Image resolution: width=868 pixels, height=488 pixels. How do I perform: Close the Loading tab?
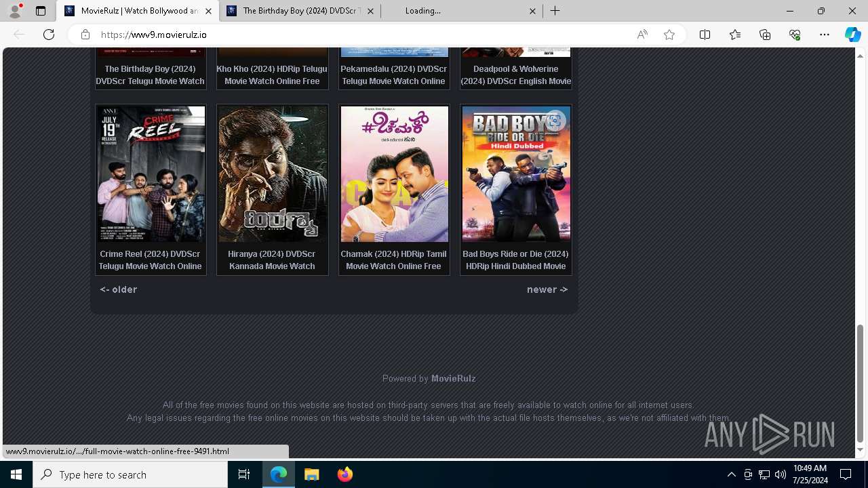(532, 11)
